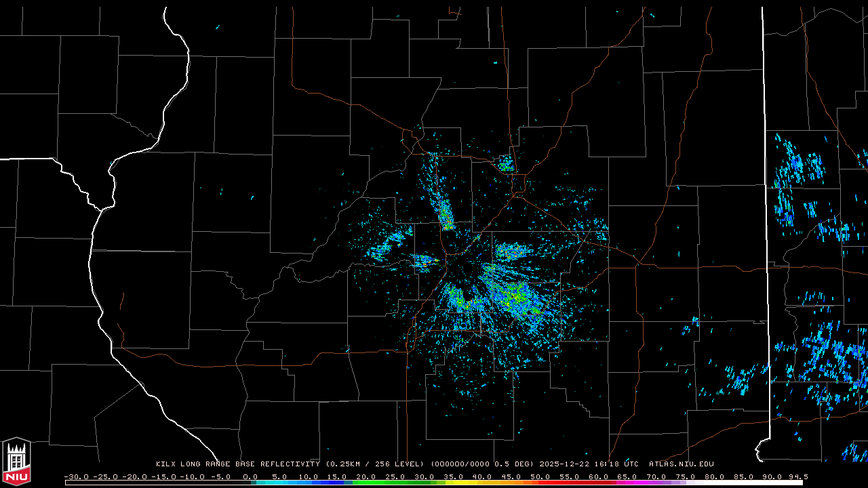Screen dimensions: 868x488
Task: Click the ATLAS.NIU.EDU text
Action: click(681, 464)
